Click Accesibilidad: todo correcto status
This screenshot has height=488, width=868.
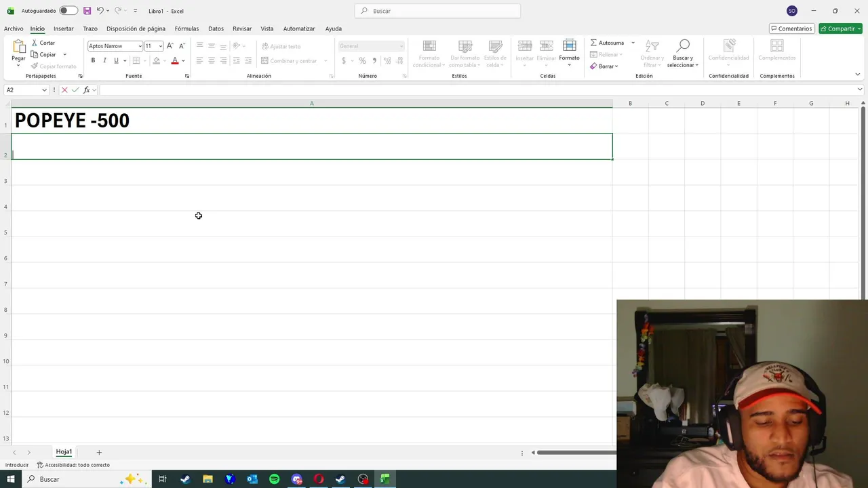point(73,465)
